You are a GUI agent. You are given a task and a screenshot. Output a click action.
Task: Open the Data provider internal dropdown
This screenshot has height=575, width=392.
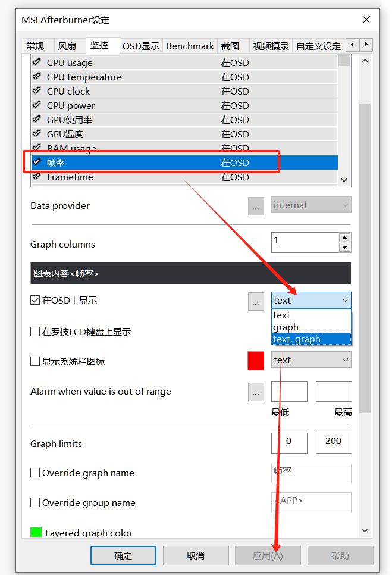click(311, 205)
